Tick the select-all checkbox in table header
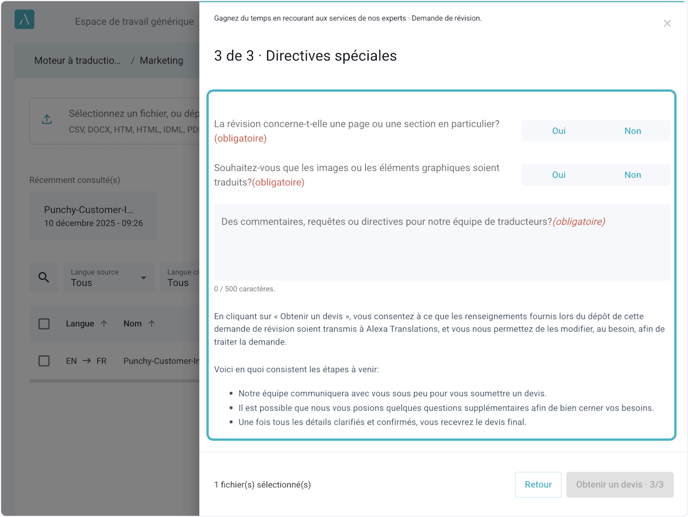Image resolution: width=688 pixels, height=517 pixels. pos(44,324)
